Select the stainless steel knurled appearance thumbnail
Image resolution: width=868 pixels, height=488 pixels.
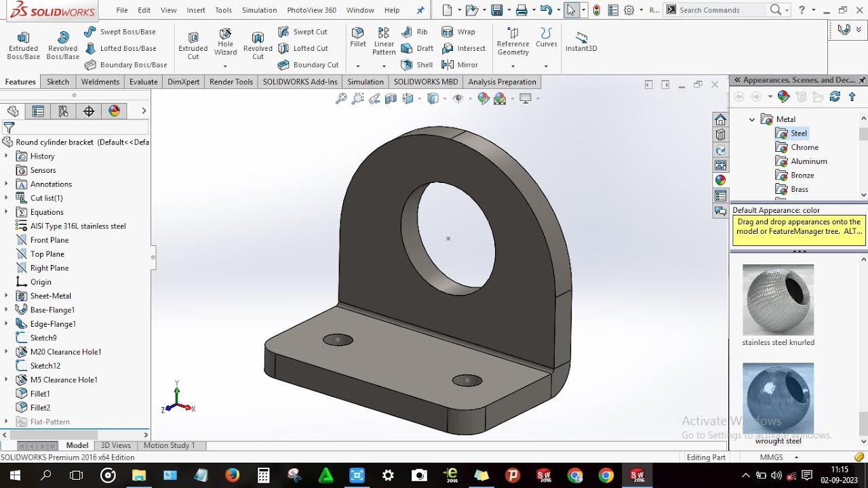[x=778, y=299]
